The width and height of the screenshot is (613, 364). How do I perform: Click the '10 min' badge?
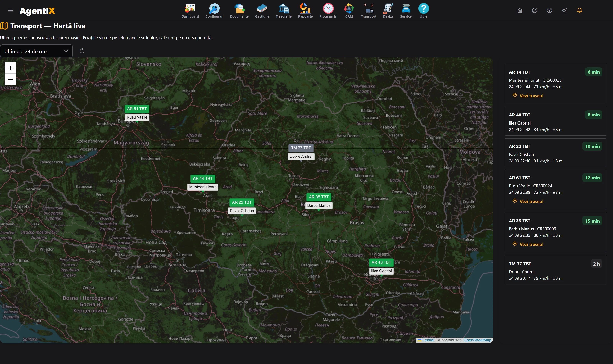(x=592, y=146)
